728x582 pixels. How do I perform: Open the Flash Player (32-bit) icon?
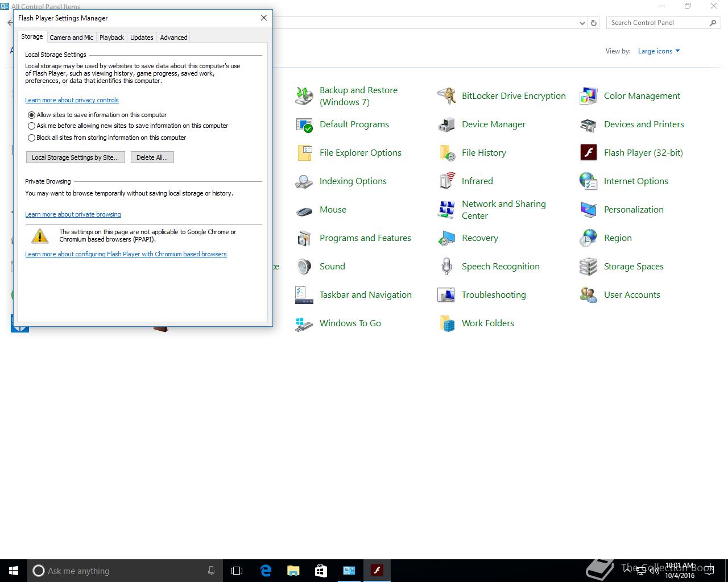click(x=588, y=153)
